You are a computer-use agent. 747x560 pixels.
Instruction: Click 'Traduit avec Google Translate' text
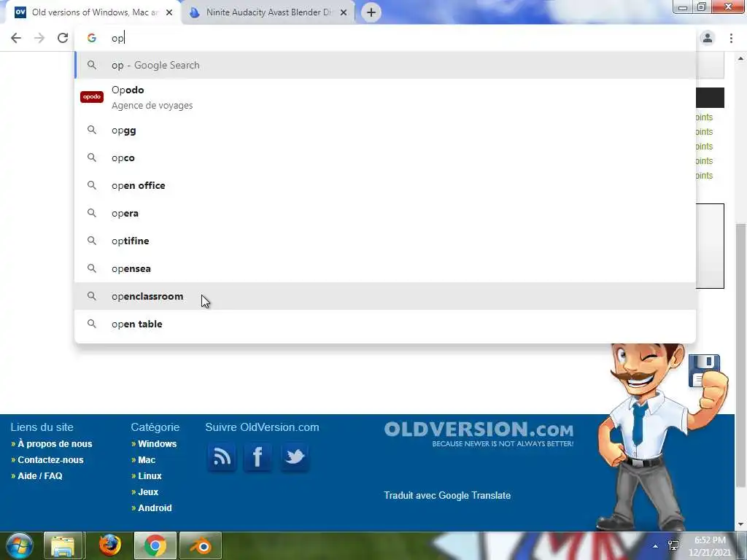447,495
